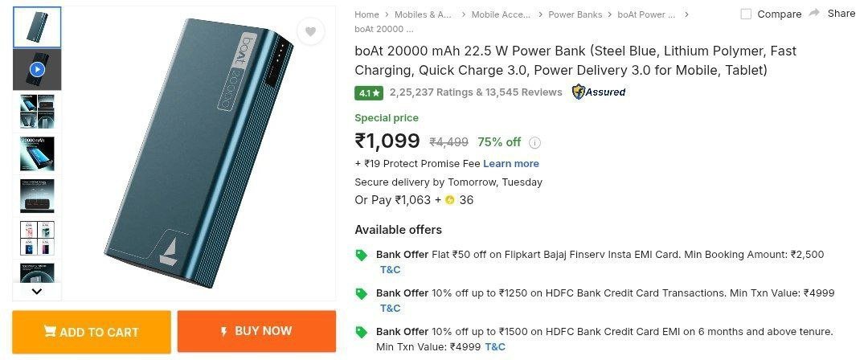Add product to wishlist heart icon

(x=310, y=32)
